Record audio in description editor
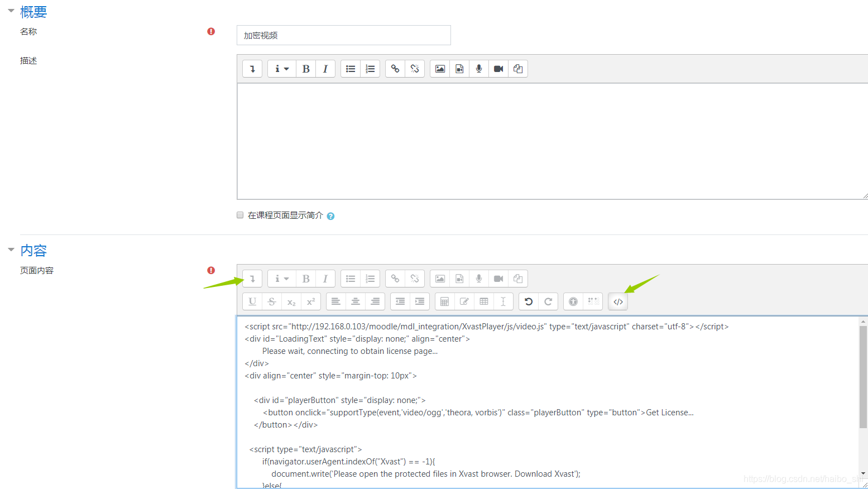Viewport: 868px width, 489px height. point(479,69)
